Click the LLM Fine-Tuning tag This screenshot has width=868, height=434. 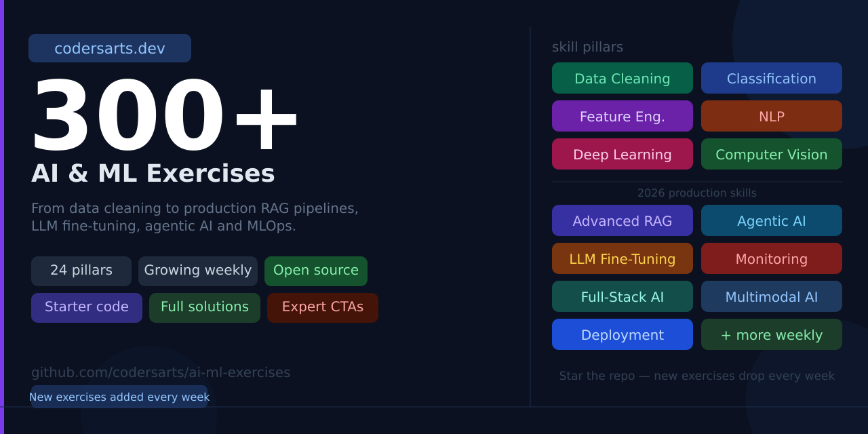coord(623,258)
